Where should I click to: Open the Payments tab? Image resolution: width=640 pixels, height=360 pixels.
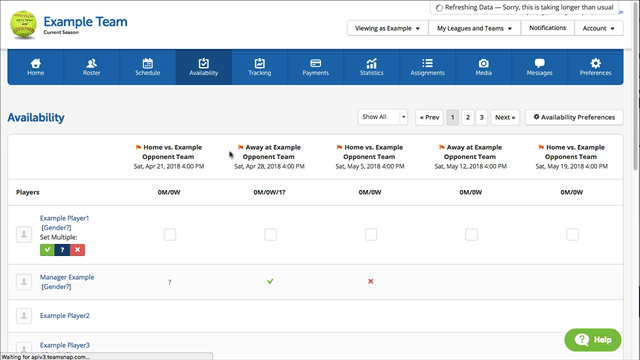(x=316, y=67)
